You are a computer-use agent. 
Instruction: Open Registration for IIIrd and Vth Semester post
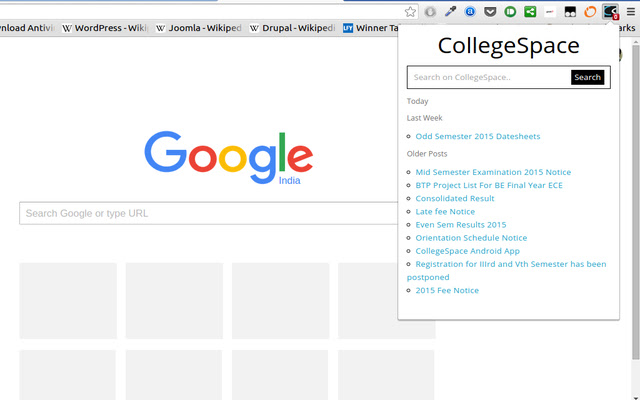point(507,271)
